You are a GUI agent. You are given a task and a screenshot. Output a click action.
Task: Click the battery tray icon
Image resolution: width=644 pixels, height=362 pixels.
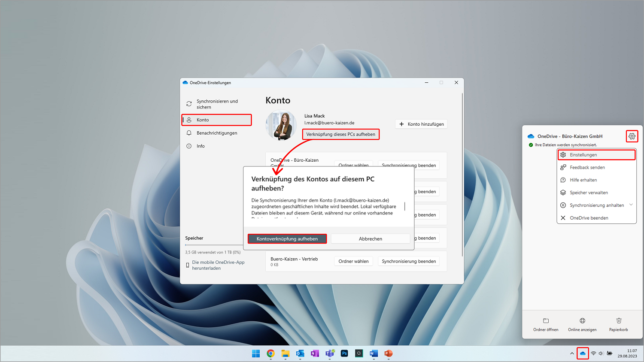click(610, 353)
